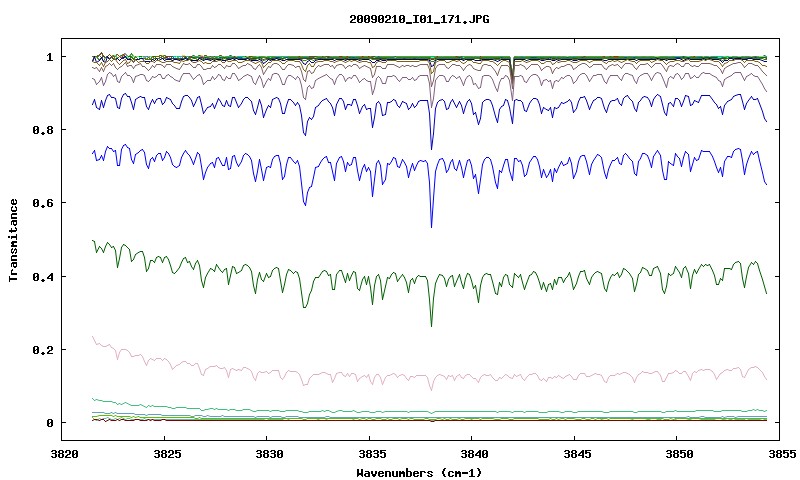
Task: Click the x-axis tick label 3850
Action: [679, 454]
